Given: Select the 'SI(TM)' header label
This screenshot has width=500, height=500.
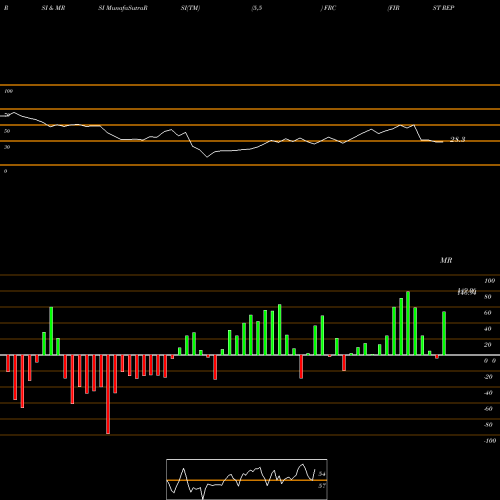Looking at the screenshot, I should 190,8.
